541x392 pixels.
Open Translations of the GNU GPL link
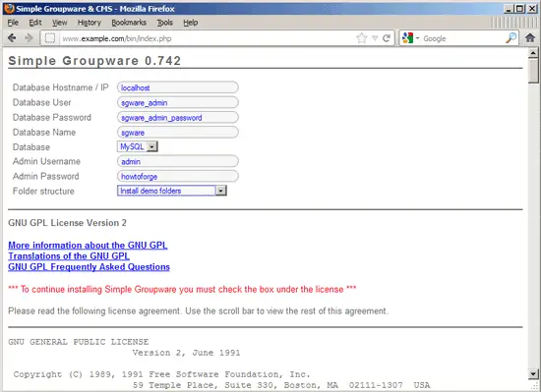pos(69,256)
